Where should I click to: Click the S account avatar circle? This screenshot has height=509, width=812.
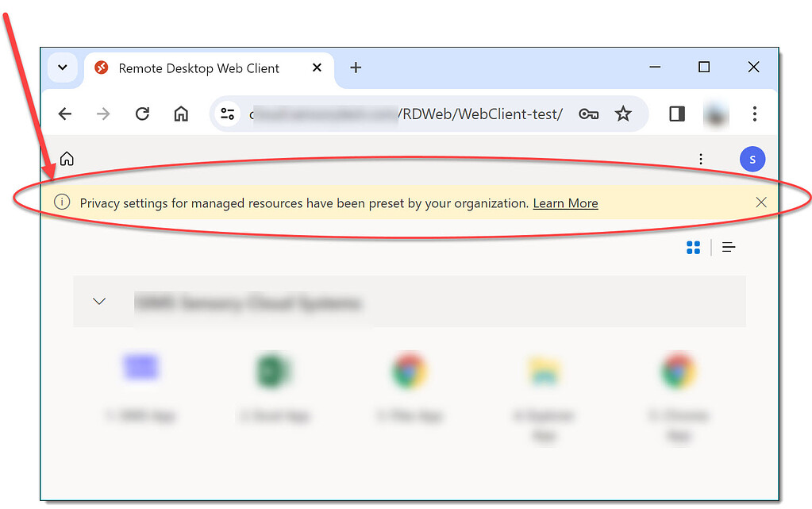click(752, 159)
